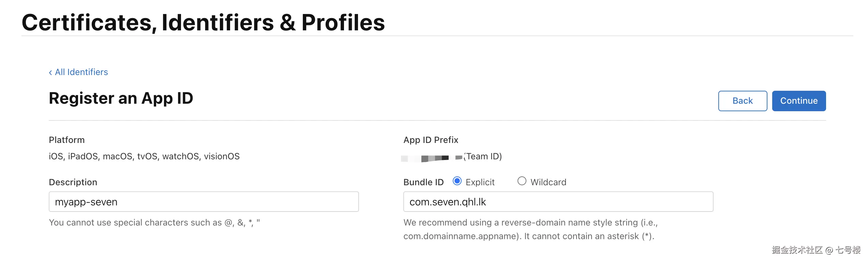
Task: Click the reverse-domain recommendation hint text
Action: coord(530,229)
